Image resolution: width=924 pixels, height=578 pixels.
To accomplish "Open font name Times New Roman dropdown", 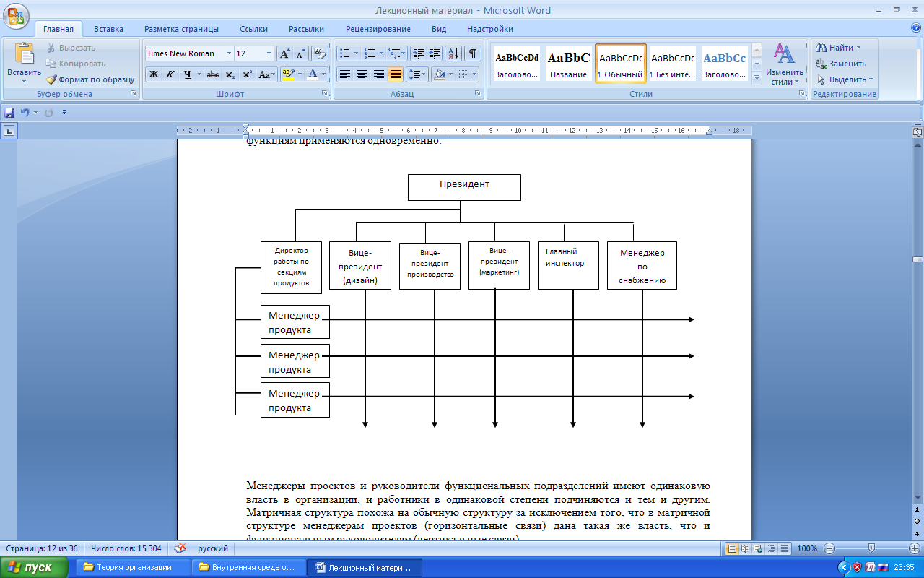I will click(x=229, y=53).
